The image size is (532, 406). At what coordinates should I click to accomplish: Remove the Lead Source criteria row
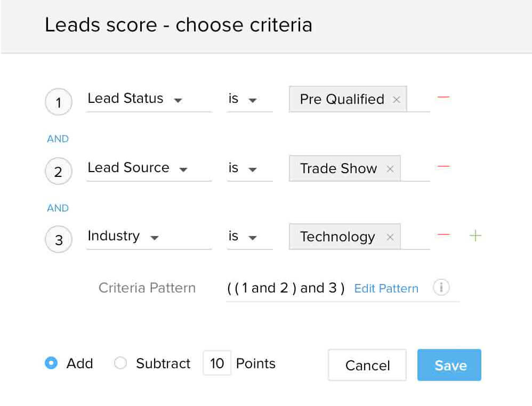(442, 167)
